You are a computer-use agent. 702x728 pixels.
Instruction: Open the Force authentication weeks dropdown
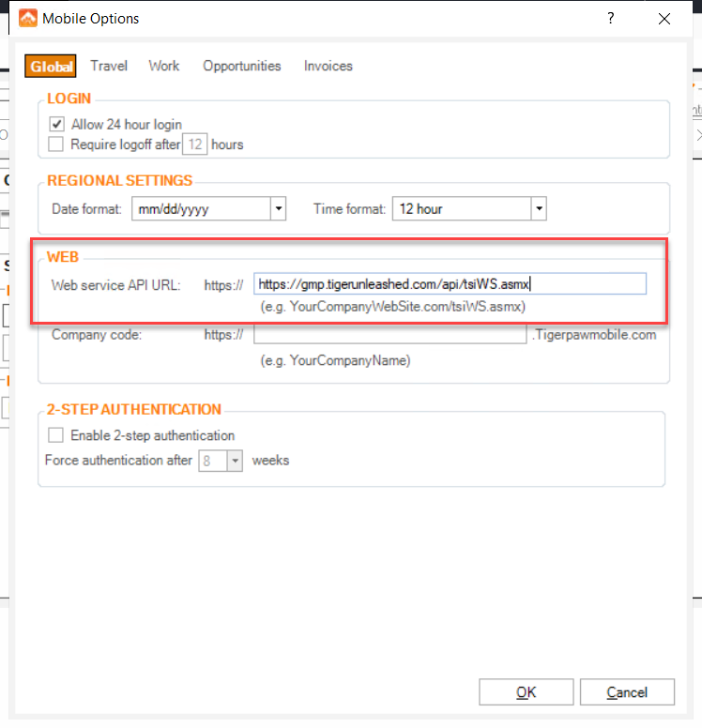221,461
